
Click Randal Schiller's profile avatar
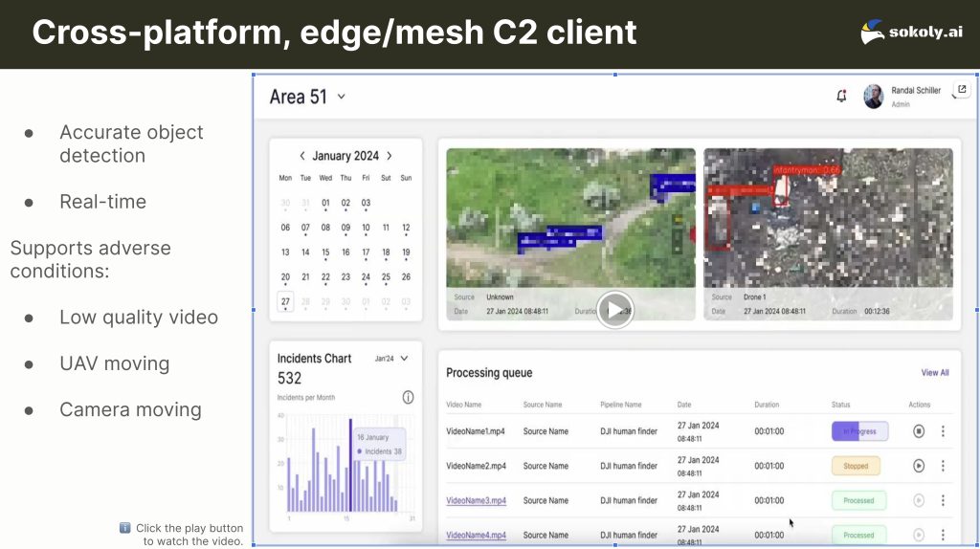873,97
